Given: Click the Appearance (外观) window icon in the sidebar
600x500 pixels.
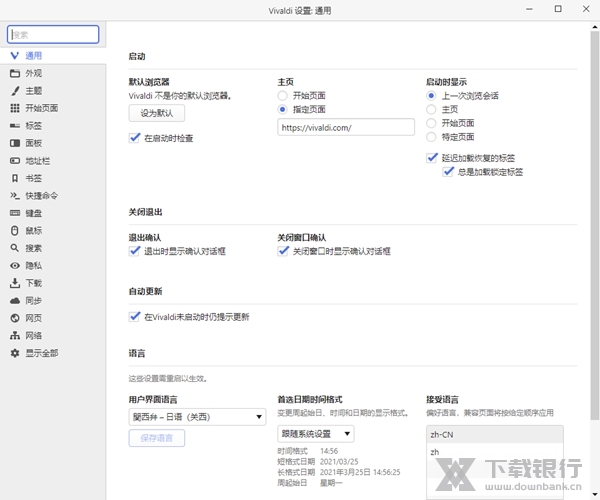Looking at the screenshot, I should coord(15,73).
